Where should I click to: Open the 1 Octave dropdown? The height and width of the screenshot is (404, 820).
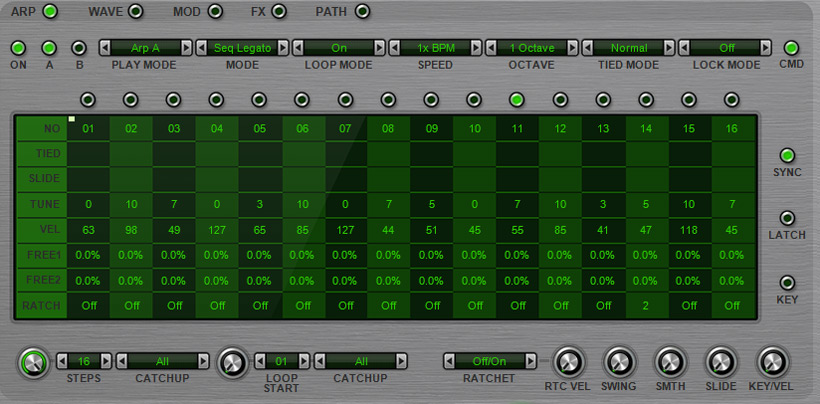coord(532,48)
